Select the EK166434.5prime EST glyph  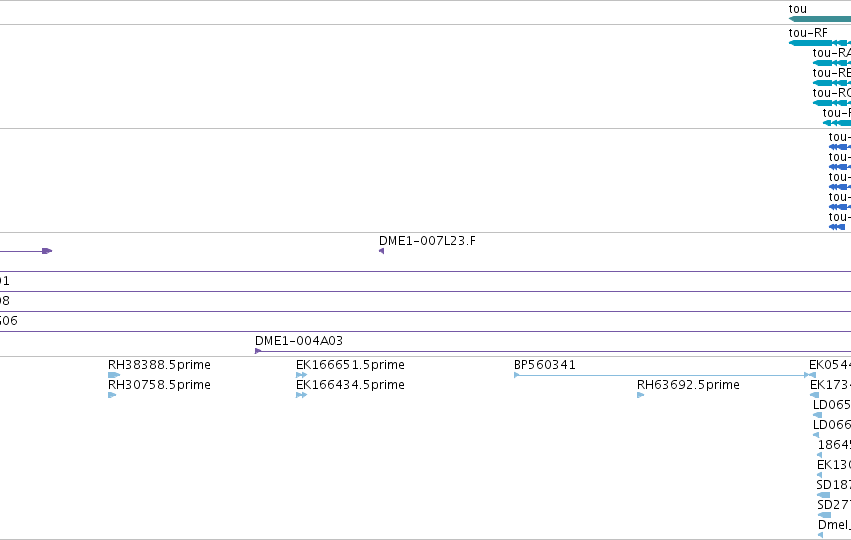coord(301,395)
